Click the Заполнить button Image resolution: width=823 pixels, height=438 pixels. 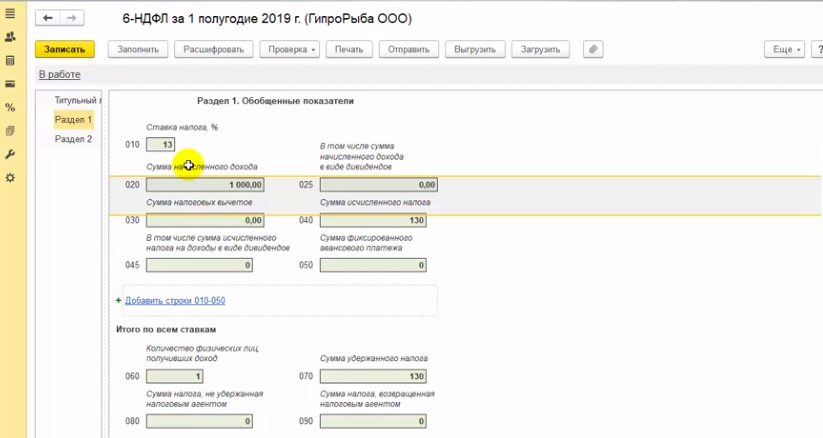click(x=138, y=49)
